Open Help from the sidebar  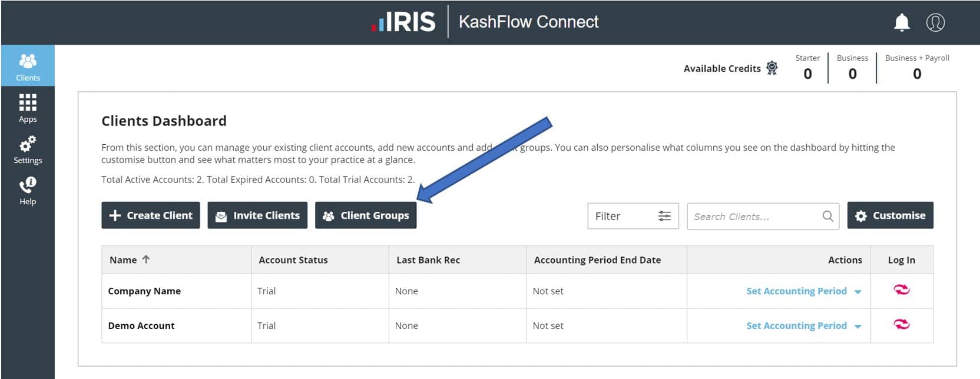28,190
